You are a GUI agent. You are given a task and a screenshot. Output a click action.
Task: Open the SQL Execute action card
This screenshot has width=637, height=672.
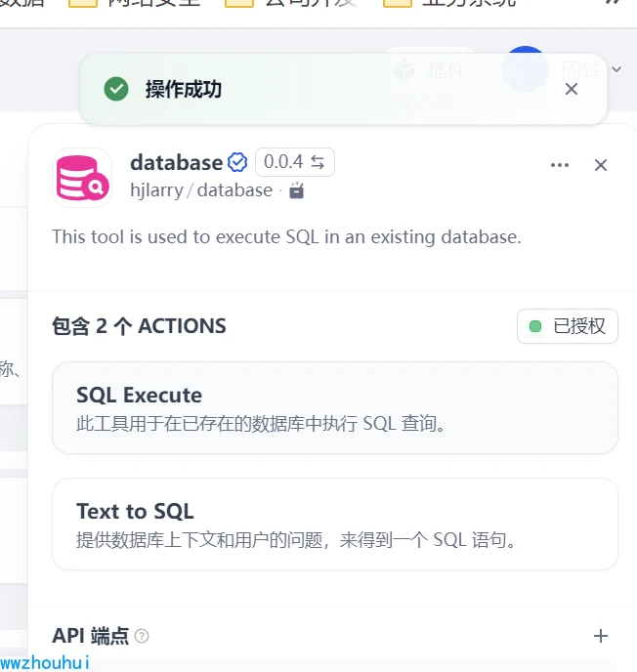click(335, 407)
